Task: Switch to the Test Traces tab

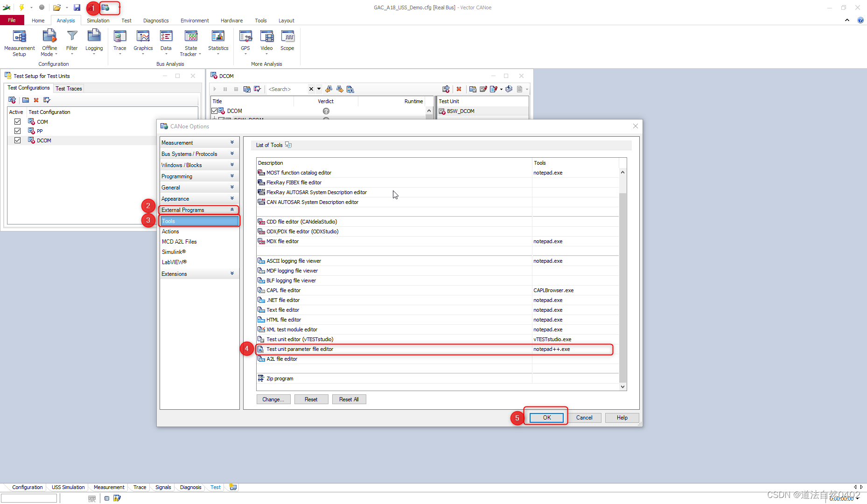Action: tap(69, 88)
